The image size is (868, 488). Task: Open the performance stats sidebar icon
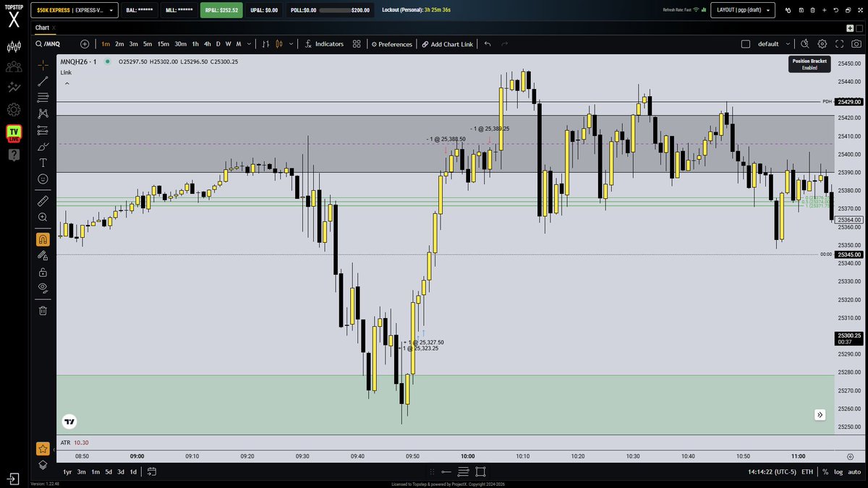(x=14, y=87)
